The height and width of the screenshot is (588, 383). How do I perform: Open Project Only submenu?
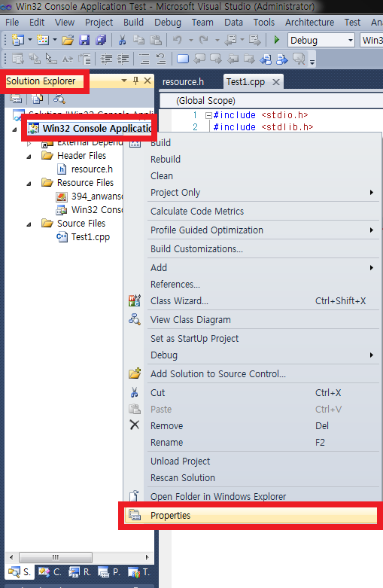click(262, 193)
